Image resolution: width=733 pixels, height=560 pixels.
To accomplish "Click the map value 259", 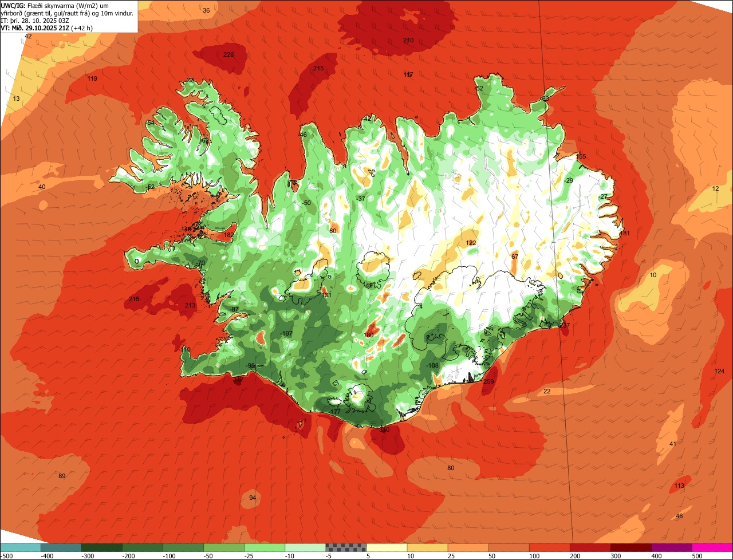I will 488,381.
